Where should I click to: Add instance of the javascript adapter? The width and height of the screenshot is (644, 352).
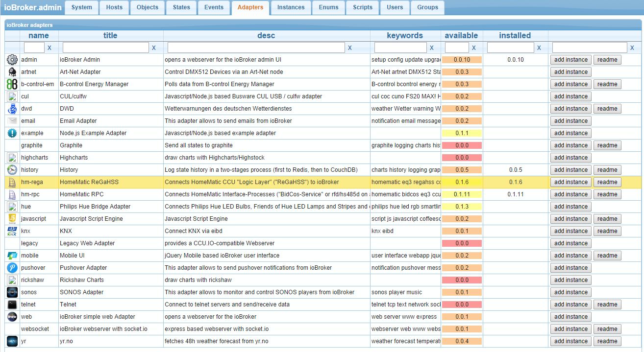571,219
